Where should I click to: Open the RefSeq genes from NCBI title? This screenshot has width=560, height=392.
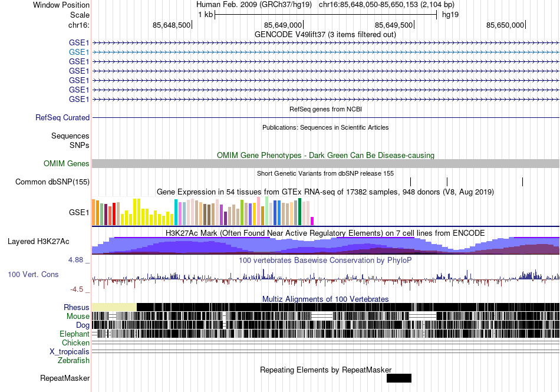326,109
